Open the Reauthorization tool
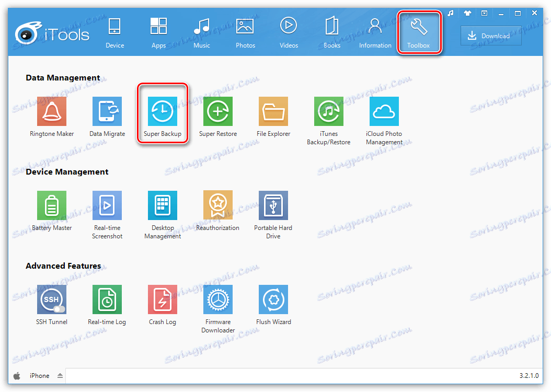This screenshot has height=392, width=551. [218, 205]
